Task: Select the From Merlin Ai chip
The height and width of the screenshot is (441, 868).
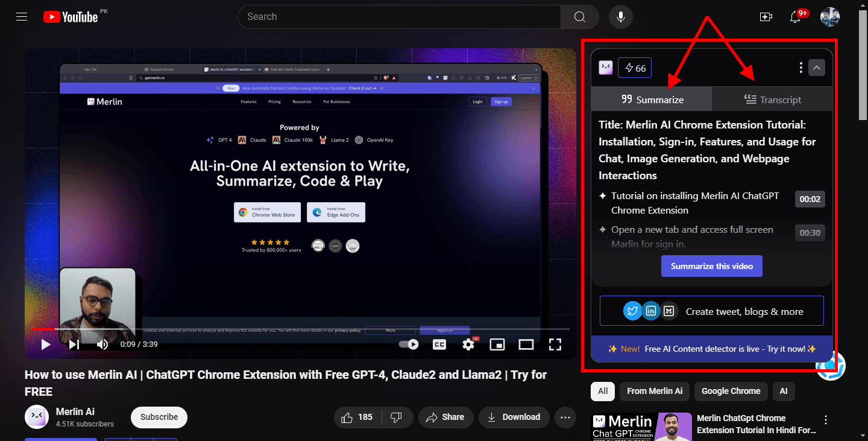Action: (655, 391)
